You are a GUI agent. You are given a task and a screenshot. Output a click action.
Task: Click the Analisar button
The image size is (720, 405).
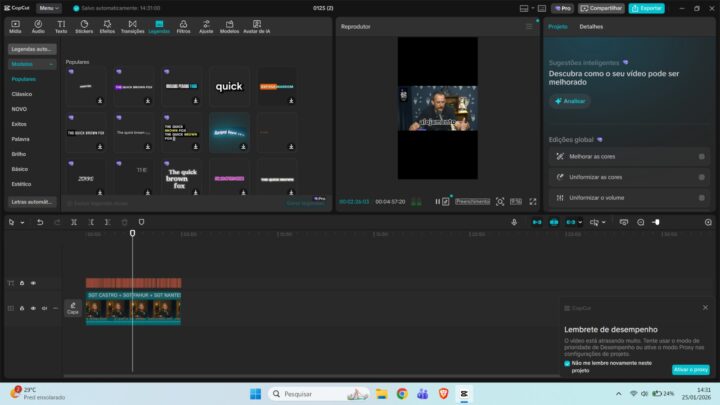[x=571, y=101]
